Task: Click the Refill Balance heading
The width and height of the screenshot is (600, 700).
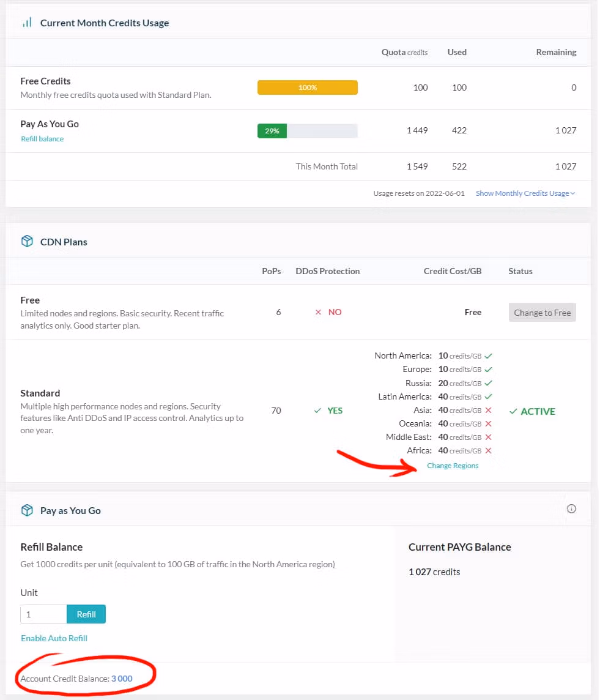Action: tap(51, 547)
